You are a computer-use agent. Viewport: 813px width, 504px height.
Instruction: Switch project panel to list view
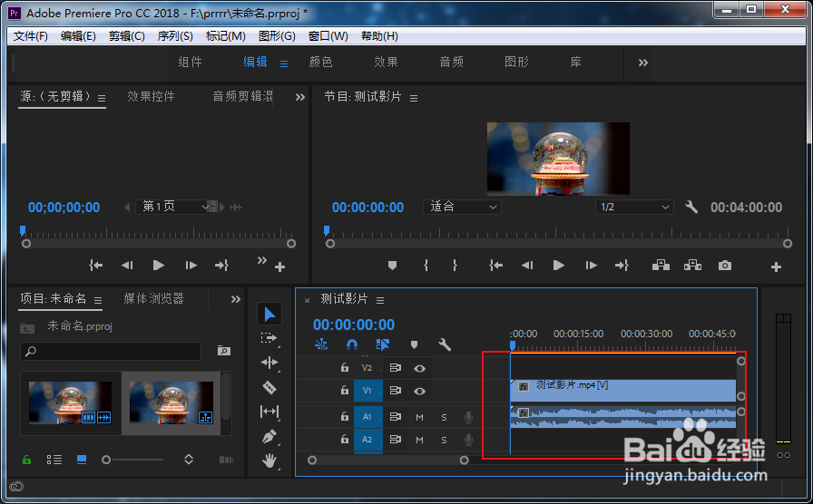54,460
